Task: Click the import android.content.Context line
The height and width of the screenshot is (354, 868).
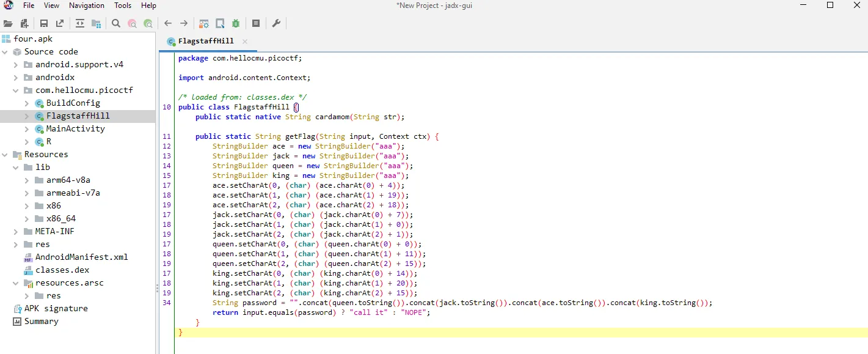Action: (x=244, y=78)
